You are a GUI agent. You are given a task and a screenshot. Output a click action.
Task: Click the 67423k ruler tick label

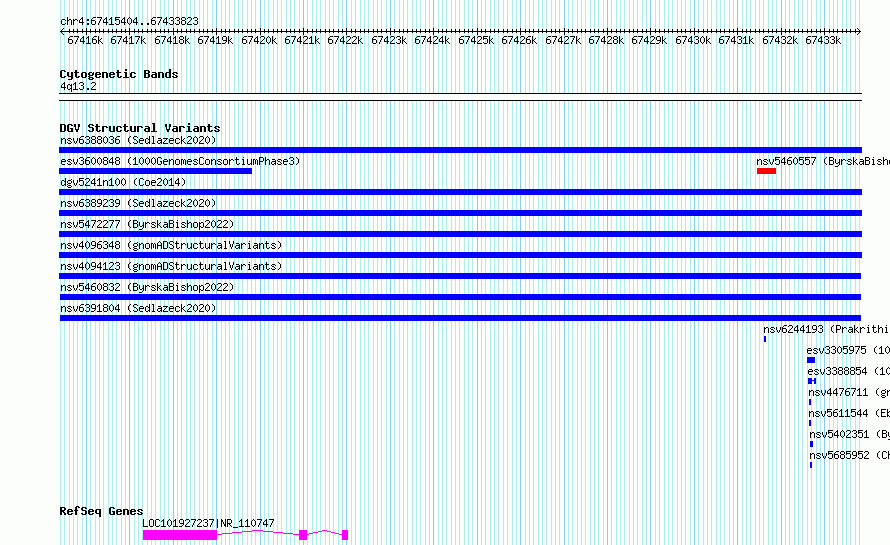point(389,41)
